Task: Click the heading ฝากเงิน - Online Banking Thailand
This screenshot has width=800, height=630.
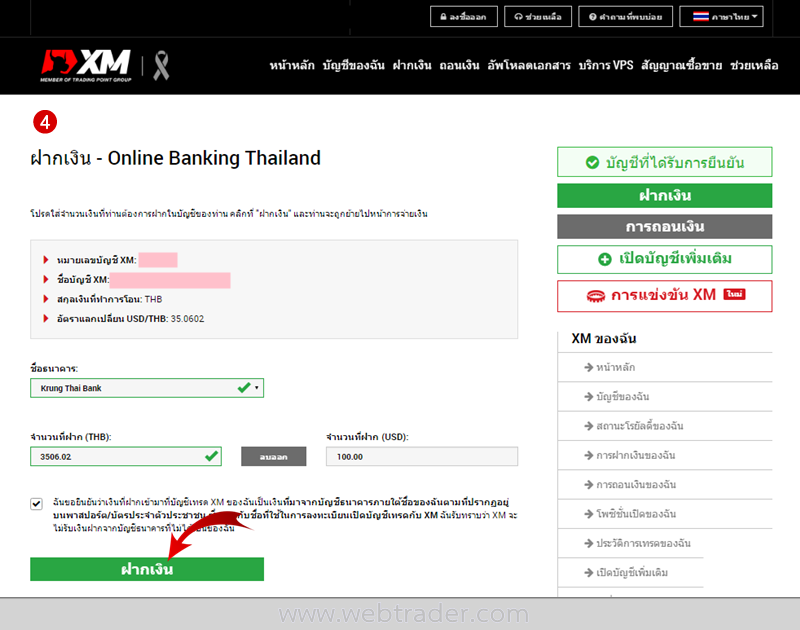Action: (176, 158)
